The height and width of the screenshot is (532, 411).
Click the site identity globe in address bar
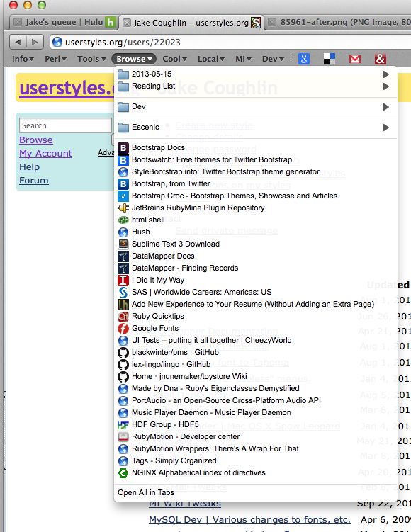pyautogui.click(x=57, y=42)
